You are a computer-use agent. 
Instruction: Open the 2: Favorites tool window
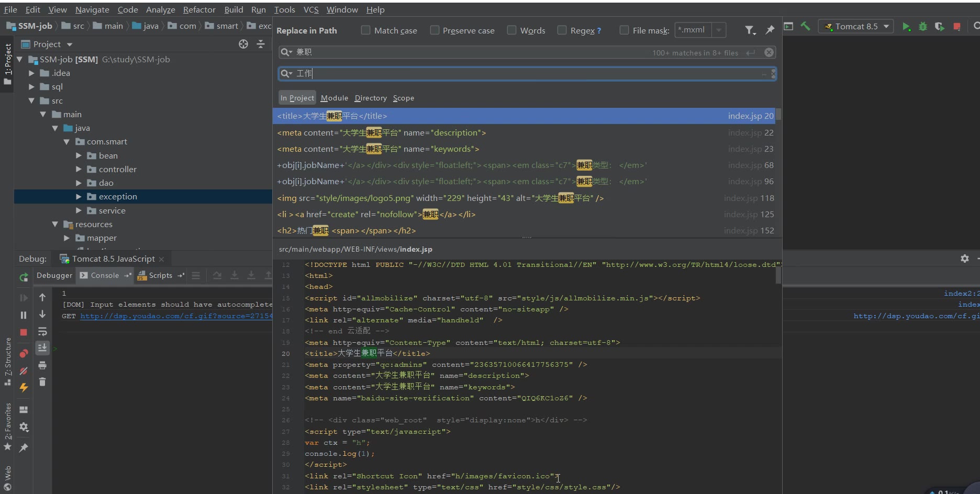[7, 426]
